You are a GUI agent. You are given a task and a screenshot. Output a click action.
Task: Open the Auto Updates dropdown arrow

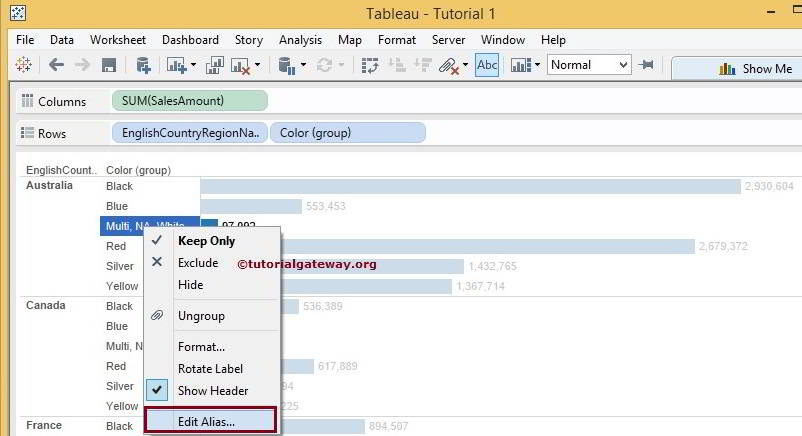pyautogui.click(x=303, y=65)
